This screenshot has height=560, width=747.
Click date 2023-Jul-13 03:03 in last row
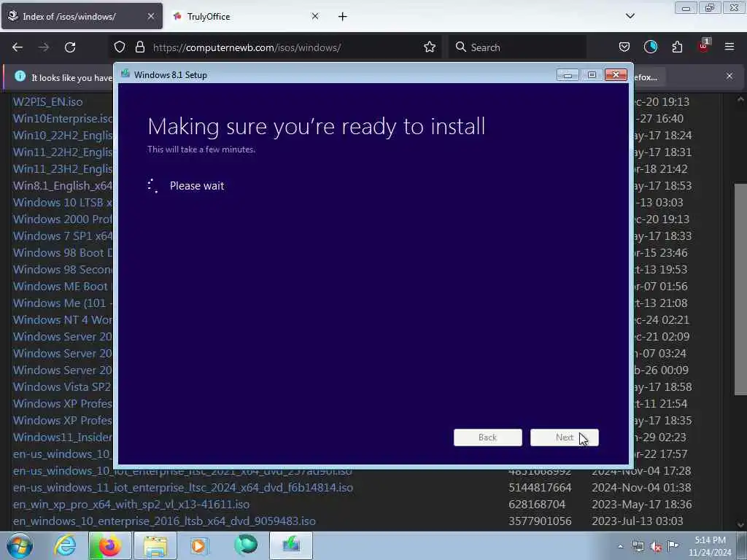coord(638,521)
